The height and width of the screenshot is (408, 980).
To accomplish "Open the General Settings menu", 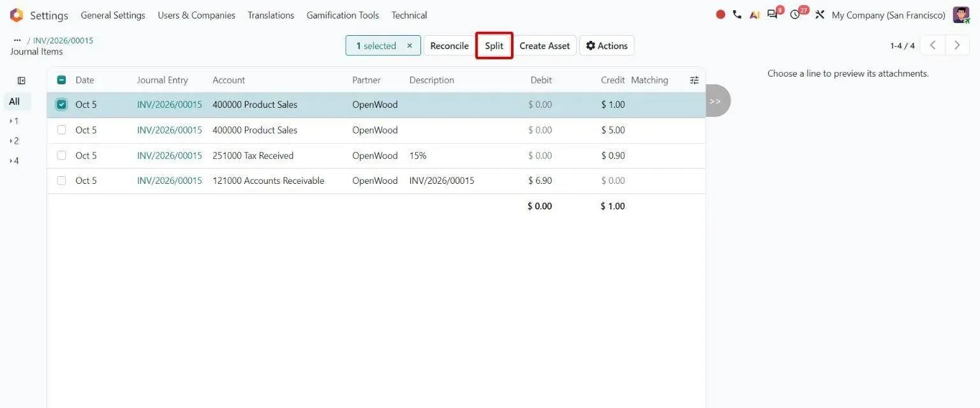I will tap(113, 15).
